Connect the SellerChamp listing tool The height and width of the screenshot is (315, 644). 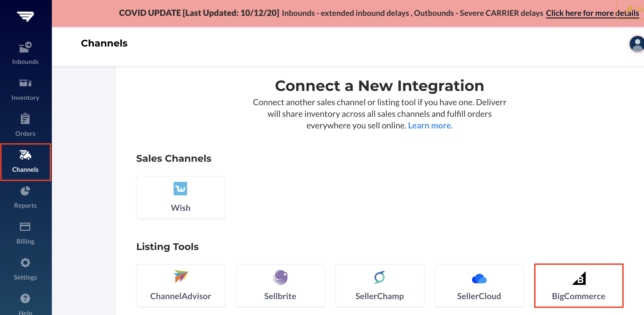pyautogui.click(x=380, y=286)
